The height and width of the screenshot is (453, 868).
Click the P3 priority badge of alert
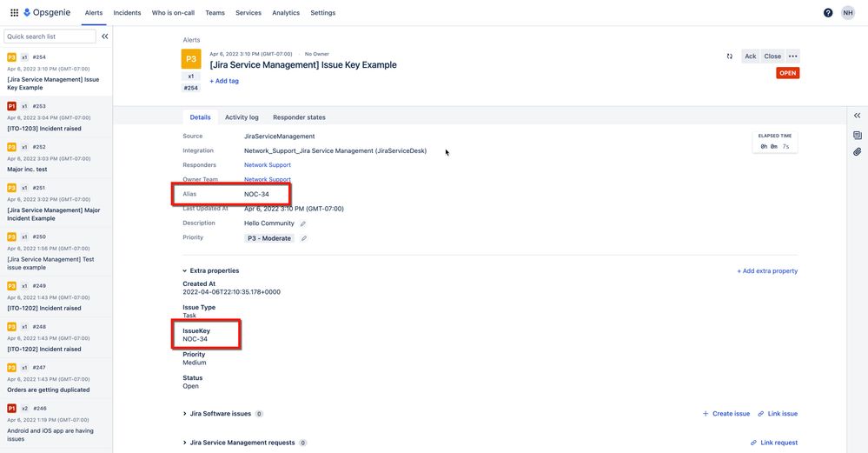191,59
